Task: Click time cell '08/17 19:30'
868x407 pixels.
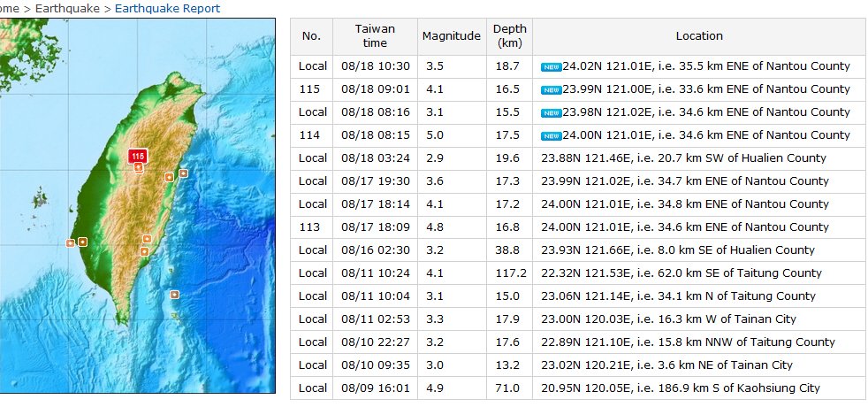Action: point(376,181)
